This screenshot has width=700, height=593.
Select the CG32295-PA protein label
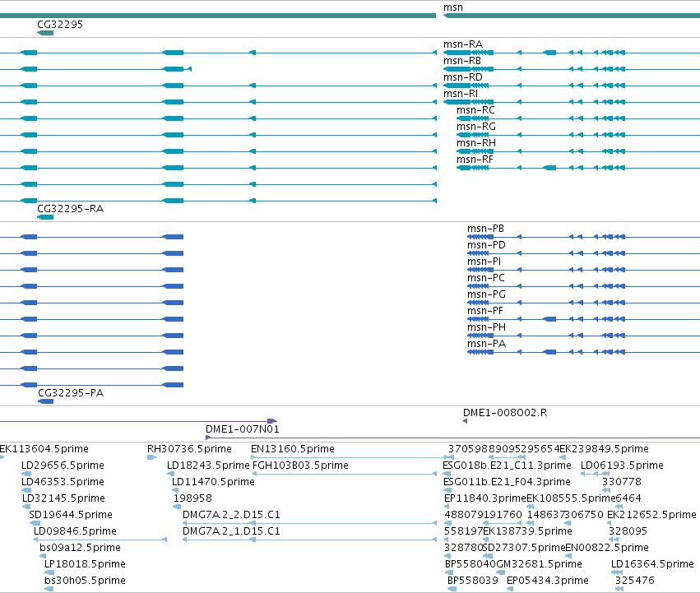click(71, 393)
